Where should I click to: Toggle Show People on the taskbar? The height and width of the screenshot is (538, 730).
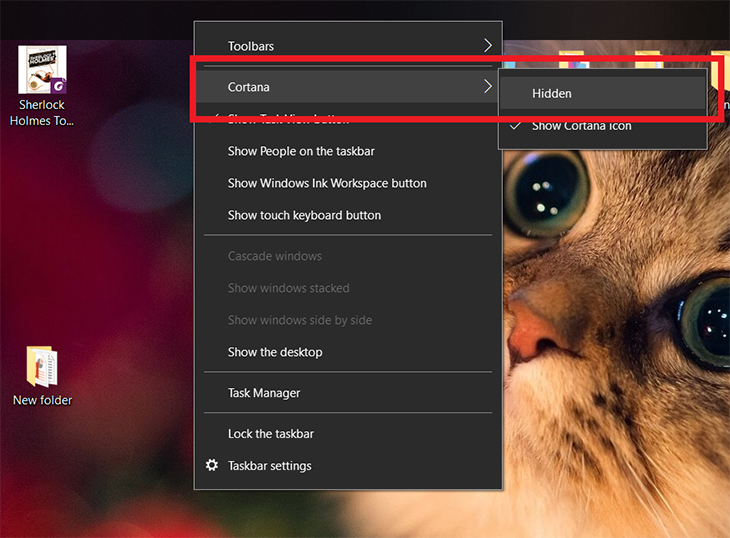[x=348, y=151]
